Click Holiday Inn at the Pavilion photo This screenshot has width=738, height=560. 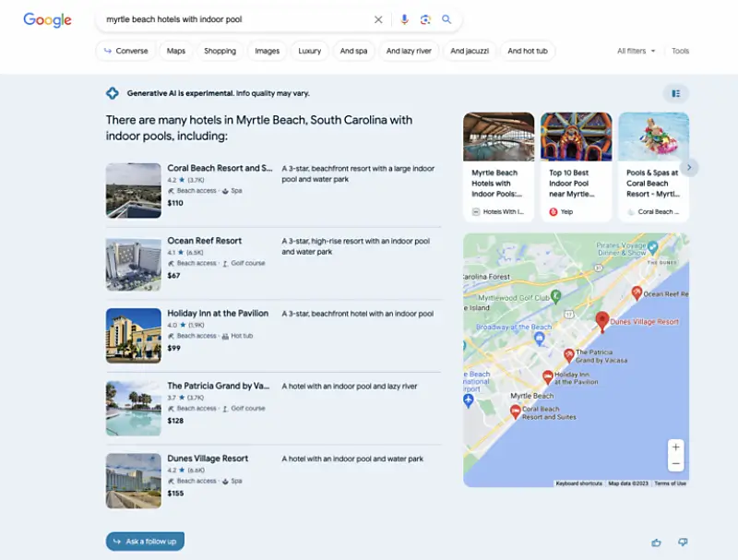[x=133, y=336]
